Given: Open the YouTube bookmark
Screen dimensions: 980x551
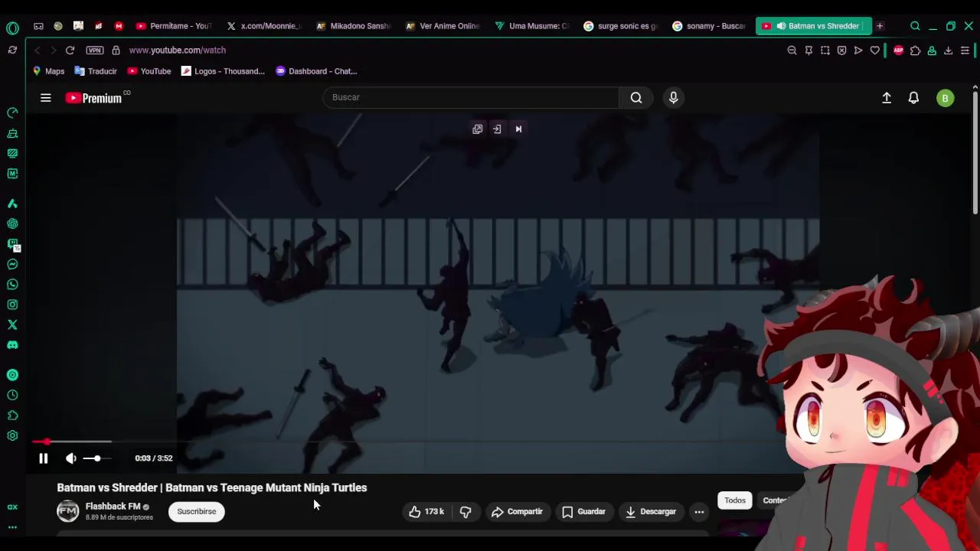Looking at the screenshot, I should tap(149, 71).
